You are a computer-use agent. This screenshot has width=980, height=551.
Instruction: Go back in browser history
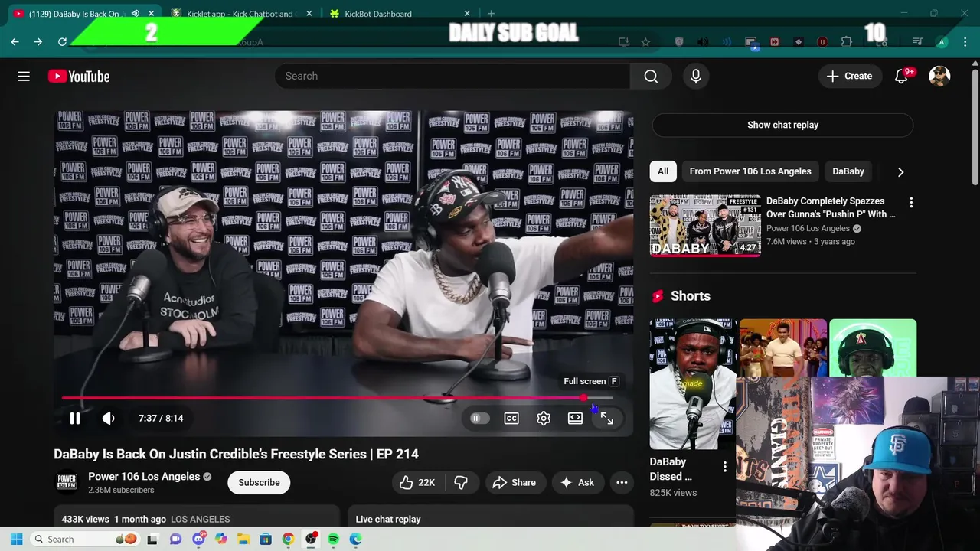15,42
